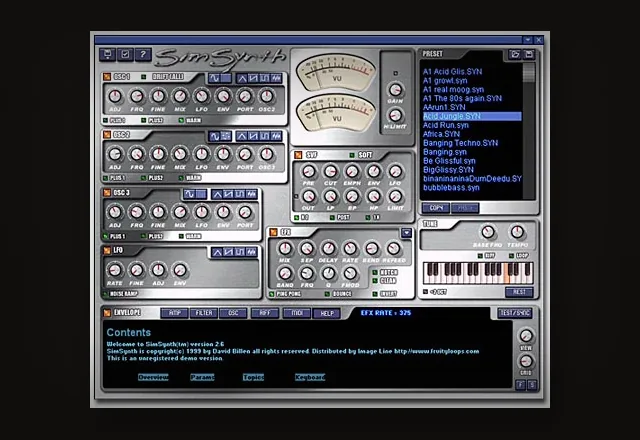
Task: Click TEST/SYNC button
Action: click(x=515, y=313)
